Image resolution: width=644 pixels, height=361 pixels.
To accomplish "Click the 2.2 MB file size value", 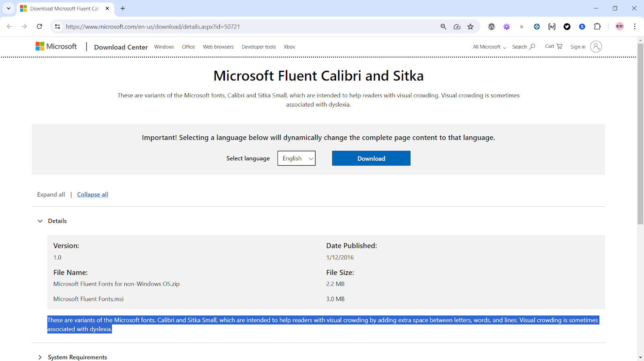I will pos(335,284).
